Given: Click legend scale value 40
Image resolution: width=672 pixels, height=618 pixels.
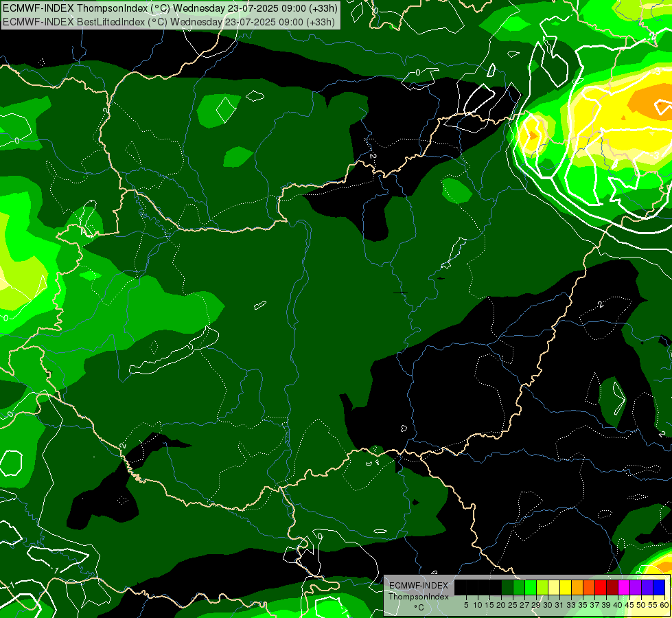Looking at the screenshot, I should tap(618, 605).
